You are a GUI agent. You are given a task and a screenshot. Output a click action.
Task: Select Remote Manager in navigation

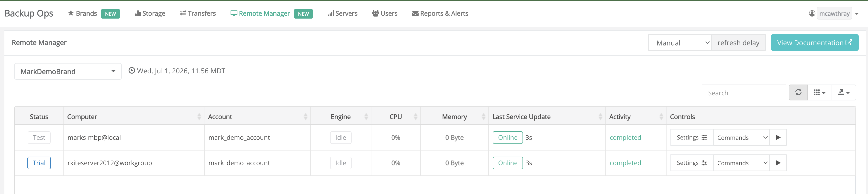(x=260, y=13)
